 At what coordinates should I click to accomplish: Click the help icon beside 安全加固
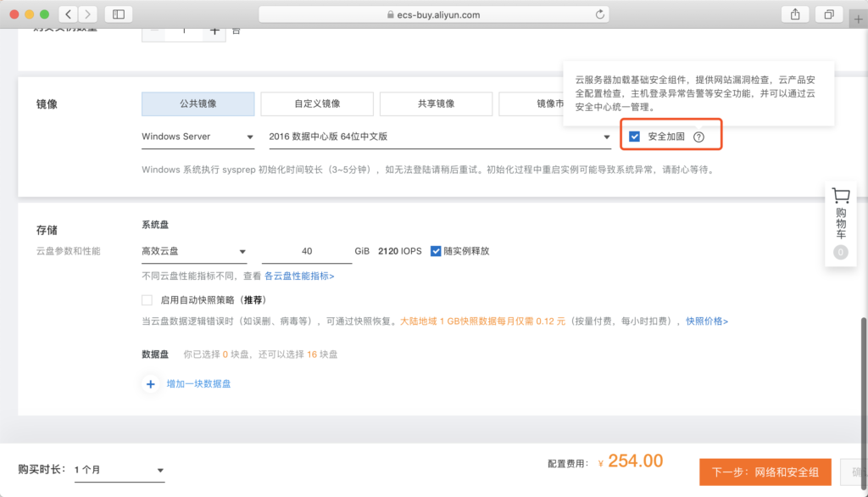[698, 137]
